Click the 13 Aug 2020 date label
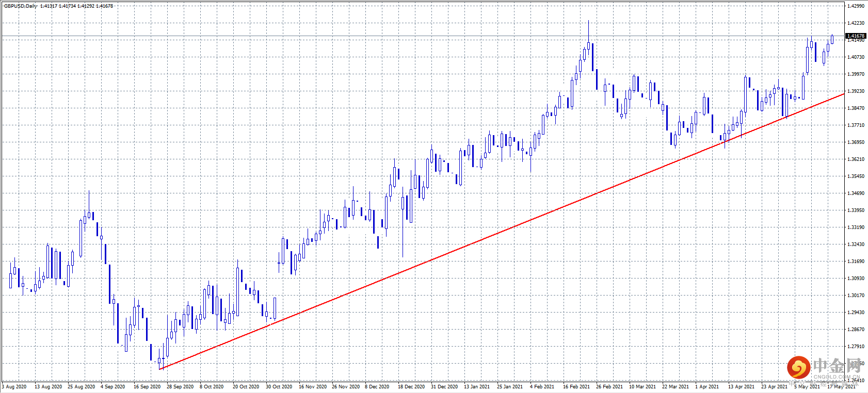 (x=48, y=387)
